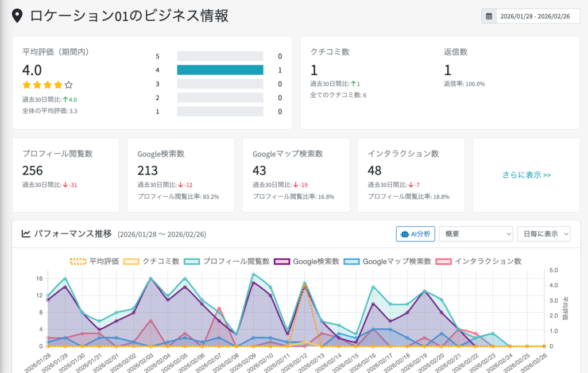Screen dimensions: 588x373
Task: Click the red down arrow under プロフィール閲覧数
Action: pos(65,185)
